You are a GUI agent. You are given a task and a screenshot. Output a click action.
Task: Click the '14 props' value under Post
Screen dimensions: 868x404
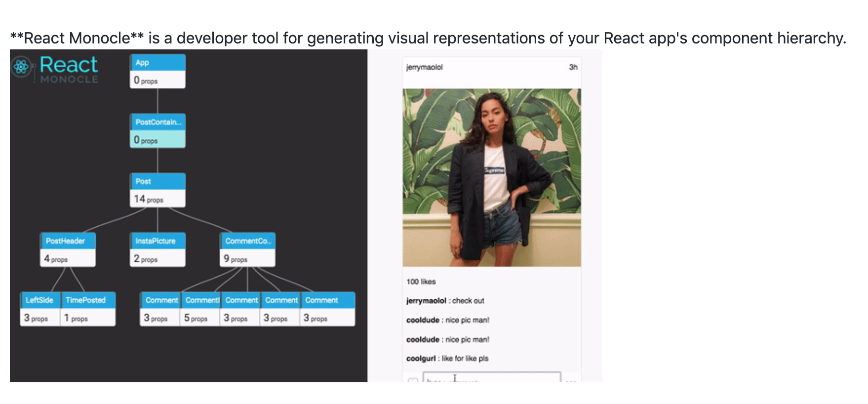click(149, 199)
